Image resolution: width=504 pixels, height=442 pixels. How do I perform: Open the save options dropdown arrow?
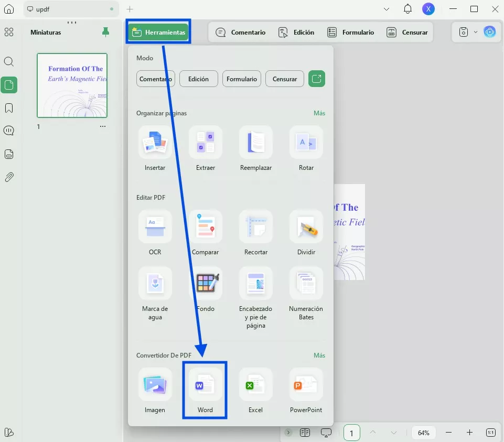[x=476, y=32]
